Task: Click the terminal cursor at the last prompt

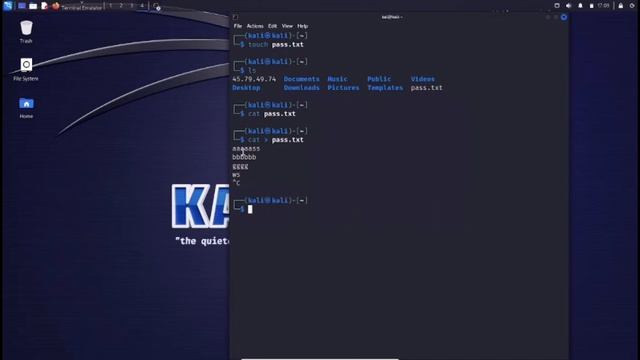Action: (250, 209)
